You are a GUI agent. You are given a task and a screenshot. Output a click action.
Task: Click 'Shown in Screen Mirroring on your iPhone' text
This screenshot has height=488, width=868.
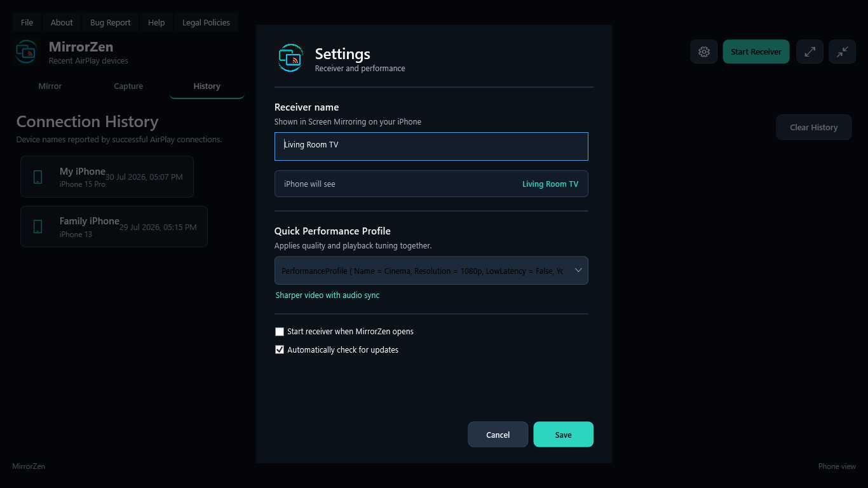click(348, 122)
